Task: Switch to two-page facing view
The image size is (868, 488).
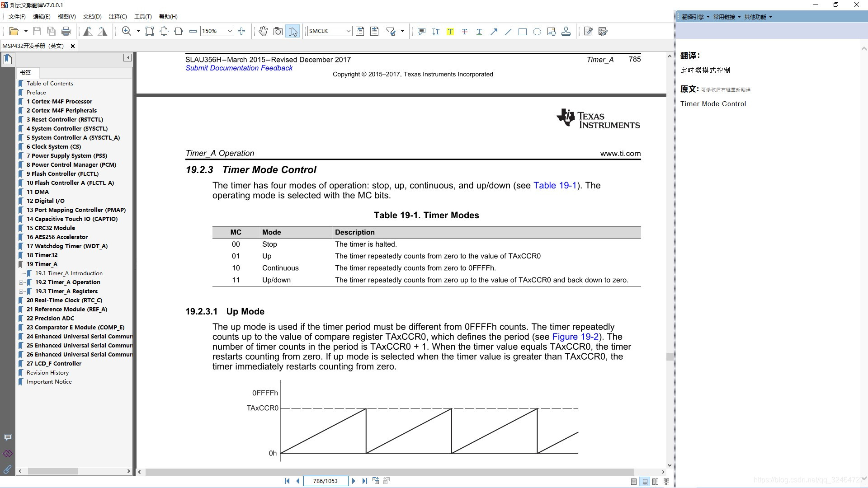Action: click(656, 482)
